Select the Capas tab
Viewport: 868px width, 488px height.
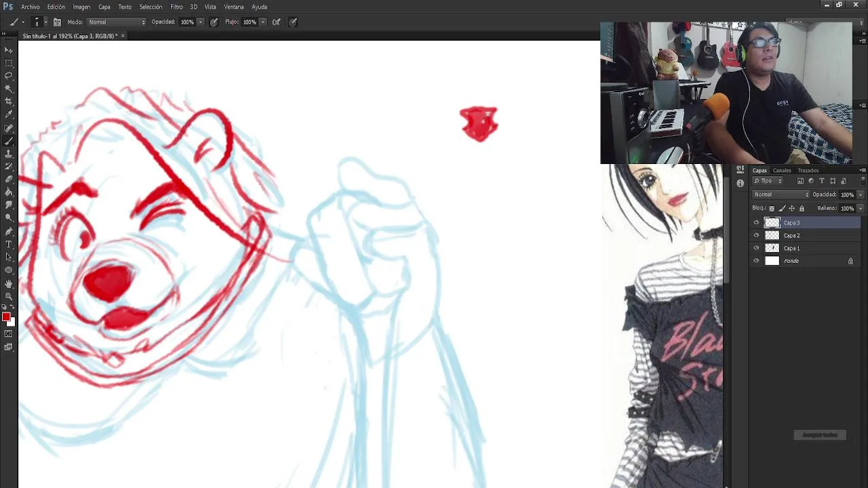759,171
